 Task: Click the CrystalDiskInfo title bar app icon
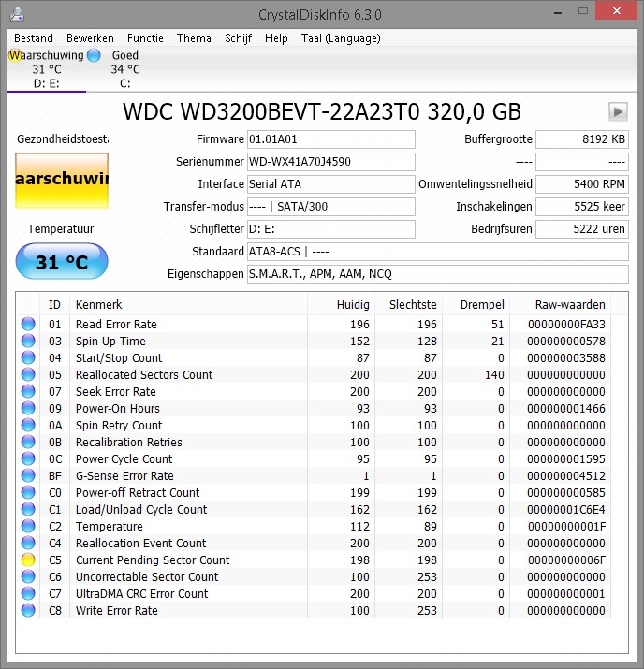tap(17, 14)
